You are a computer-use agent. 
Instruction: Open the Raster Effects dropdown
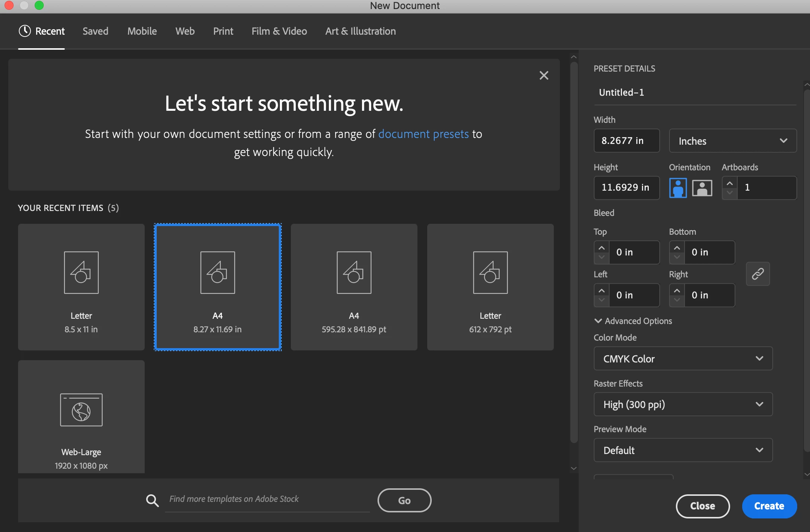(683, 404)
